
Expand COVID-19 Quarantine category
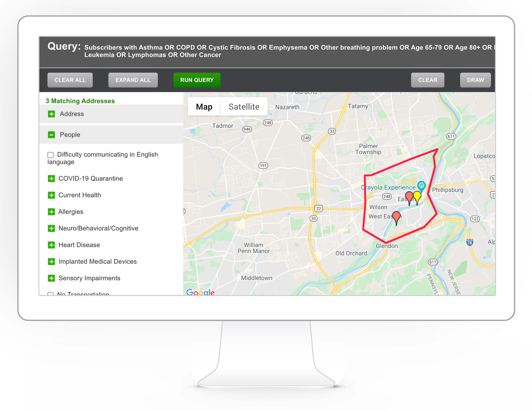tap(51, 178)
